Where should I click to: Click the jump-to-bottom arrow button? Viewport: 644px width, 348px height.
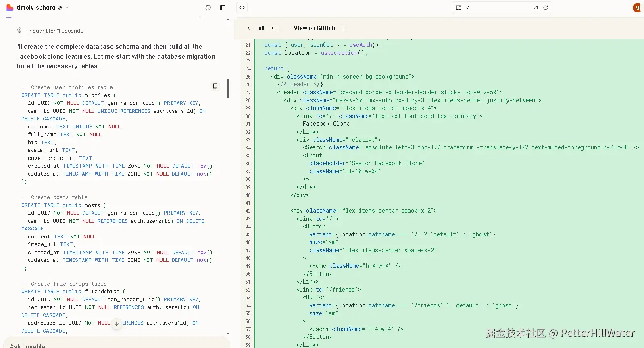point(116,323)
